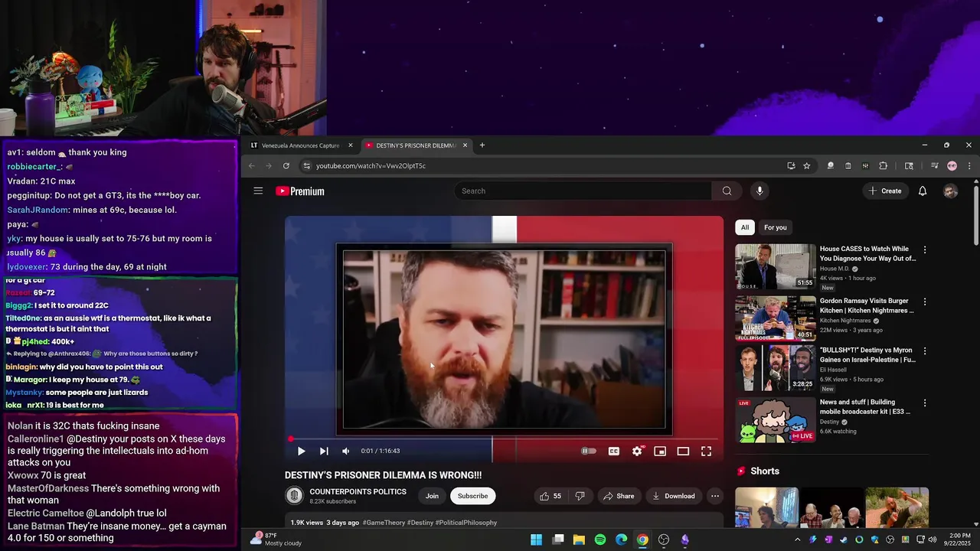Open options menu for Gordon Ramsay video
The width and height of the screenshot is (980, 551).
(925, 302)
